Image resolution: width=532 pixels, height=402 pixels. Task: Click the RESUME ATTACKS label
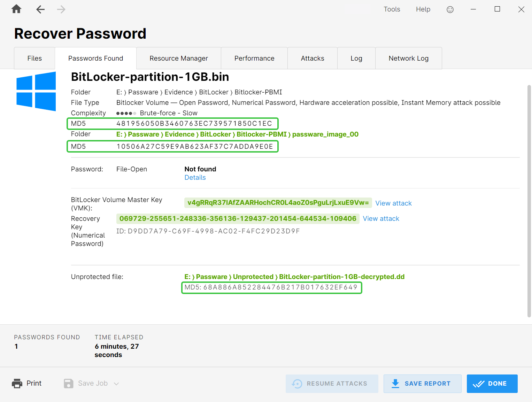(x=337, y=384)
